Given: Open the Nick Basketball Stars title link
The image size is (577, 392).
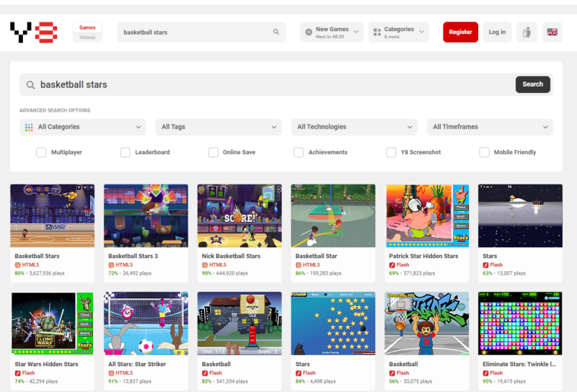Looking at the screenshot, I should point(231,256).
